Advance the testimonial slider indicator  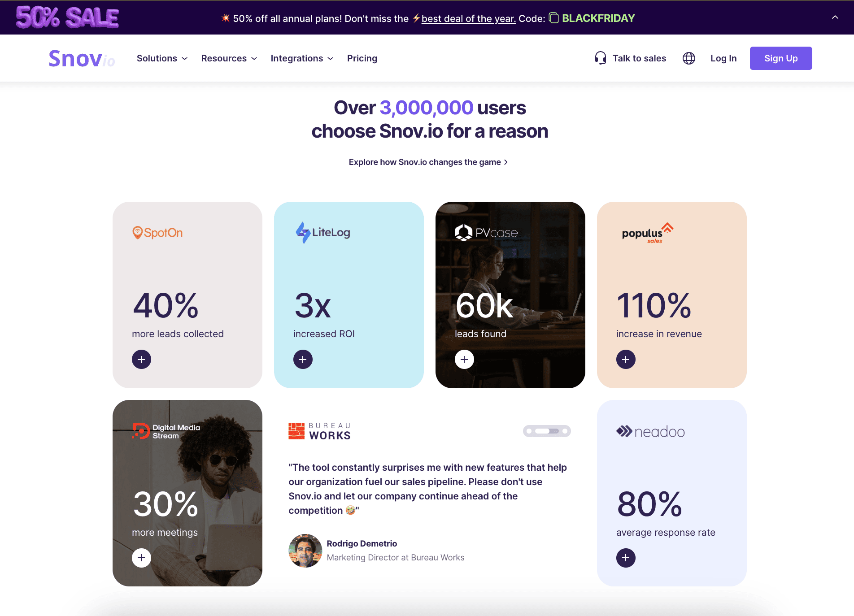(547, 431)
